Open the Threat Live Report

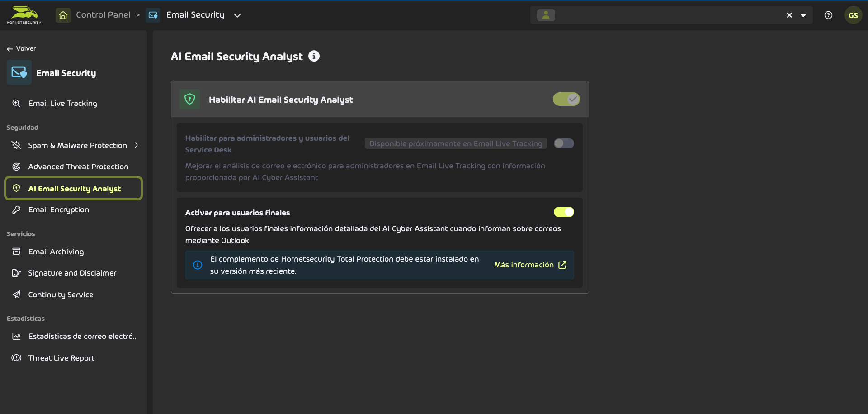coord(61,357)
